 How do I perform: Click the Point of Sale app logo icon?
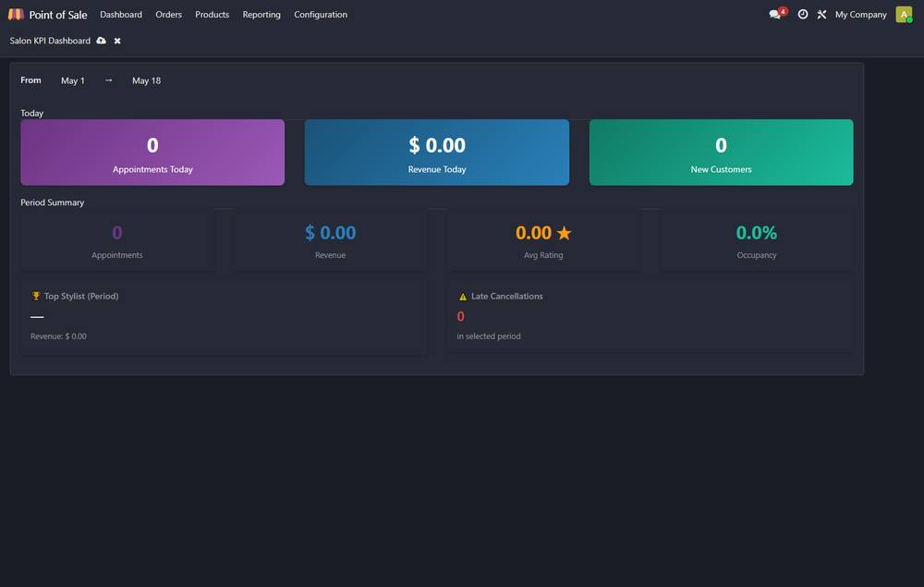pyautogui.click(x=16, y=14)
